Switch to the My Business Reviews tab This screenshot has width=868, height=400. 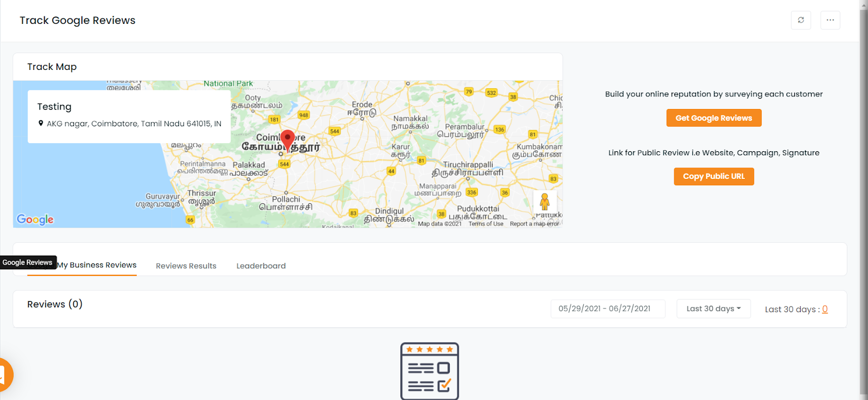(x=82, y=265)
